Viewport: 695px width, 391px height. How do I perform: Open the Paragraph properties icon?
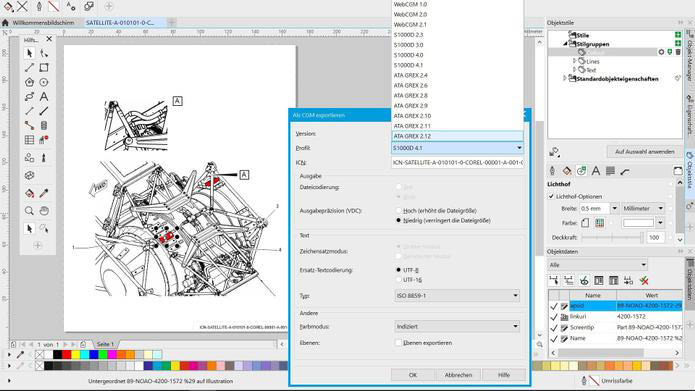click(x=610, y=171)
